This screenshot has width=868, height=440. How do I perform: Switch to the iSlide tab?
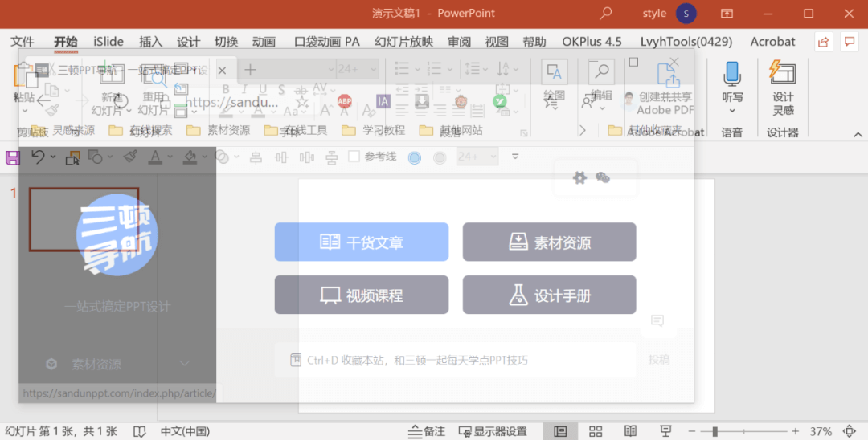tap(108, 42)
